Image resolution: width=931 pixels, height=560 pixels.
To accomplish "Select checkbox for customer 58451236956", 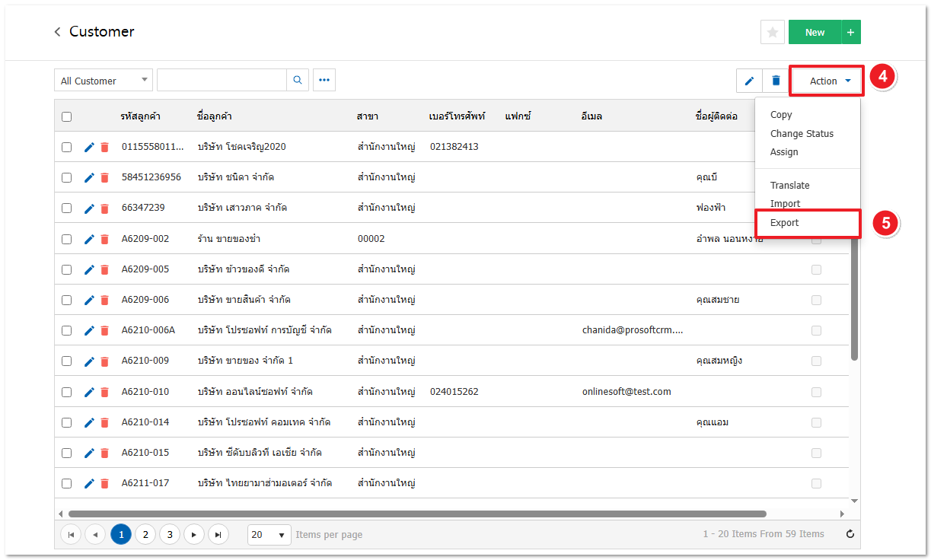I will pyautogui.click(x=67, y=177).
